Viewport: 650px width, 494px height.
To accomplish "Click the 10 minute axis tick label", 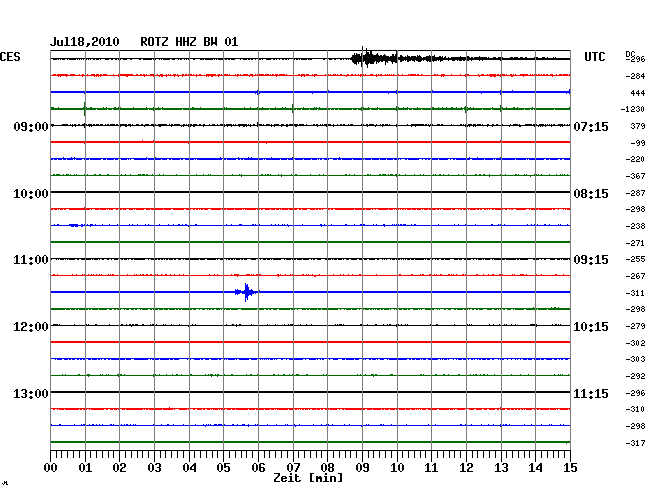I will pos(397,468).
